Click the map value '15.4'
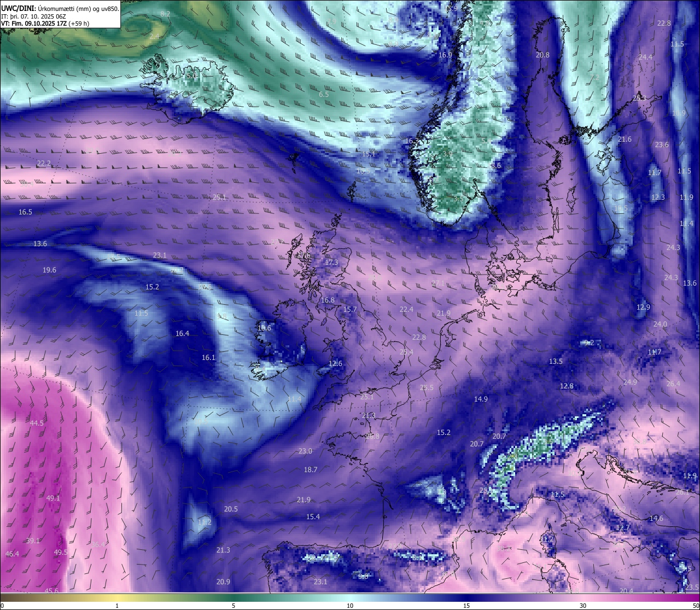The width and height of the screenshot is (700, 610). pos(313,517)
